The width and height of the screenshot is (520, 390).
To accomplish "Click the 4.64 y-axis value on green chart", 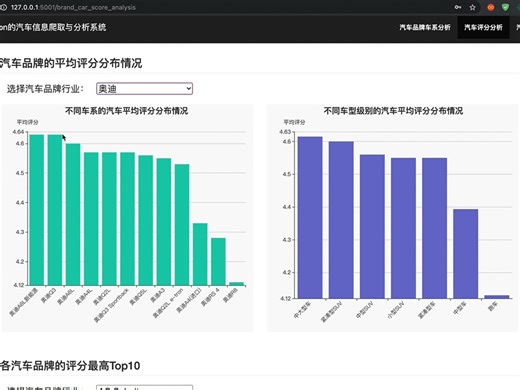I will 18,132.
